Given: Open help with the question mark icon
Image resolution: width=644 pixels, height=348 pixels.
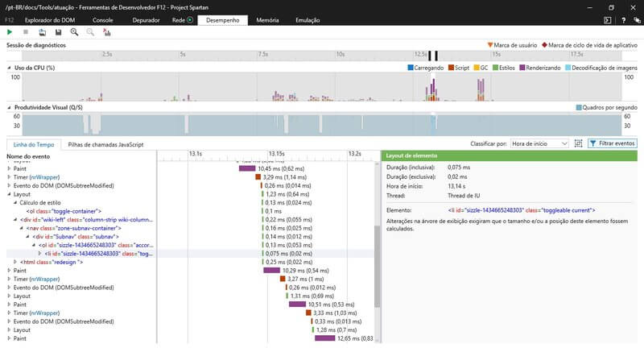Looking at the screenshot, I should pyautogui.click(x=623, y=20).
